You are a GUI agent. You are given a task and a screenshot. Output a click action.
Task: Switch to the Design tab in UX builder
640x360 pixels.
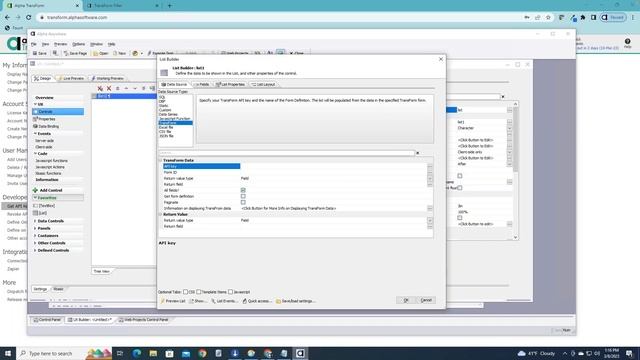point(42,78)
